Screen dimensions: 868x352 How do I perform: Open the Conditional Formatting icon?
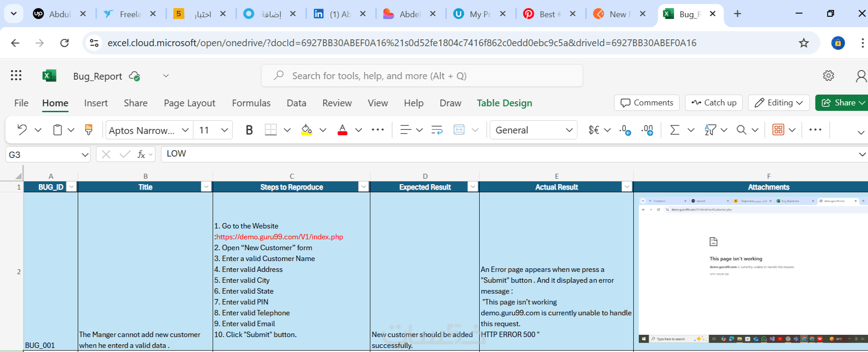[x=778, y=130]
